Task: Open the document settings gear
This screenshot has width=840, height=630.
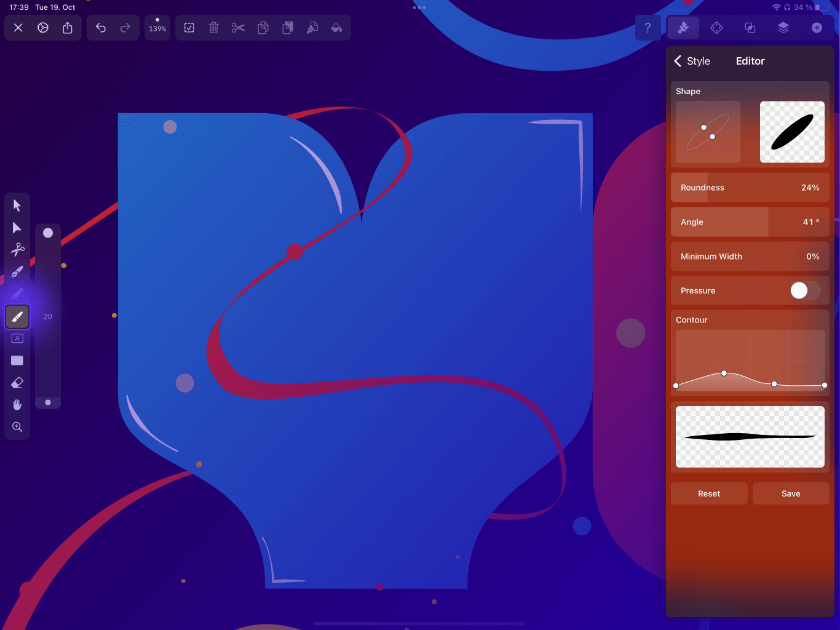Action: 42,28
